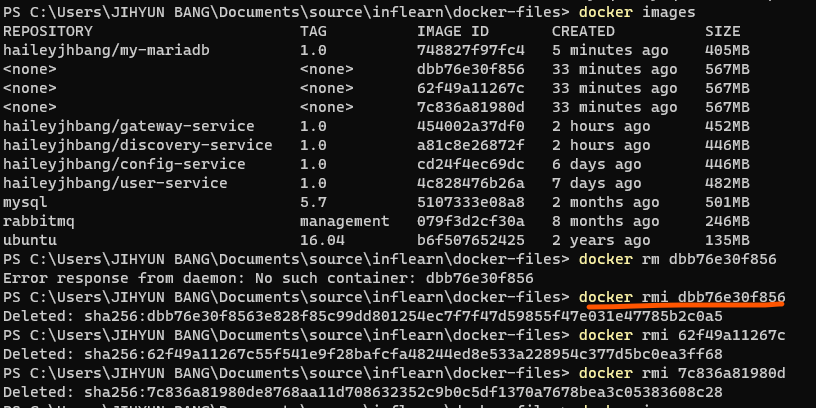The width and height of the screenshot is (816, 408).
Task: Select image ID 748827f97fc4
Action: [470, 50]
